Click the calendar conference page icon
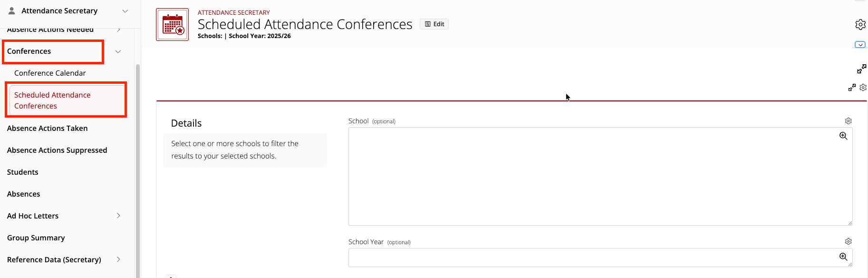 pyautogui.click(x=172, y=24)
